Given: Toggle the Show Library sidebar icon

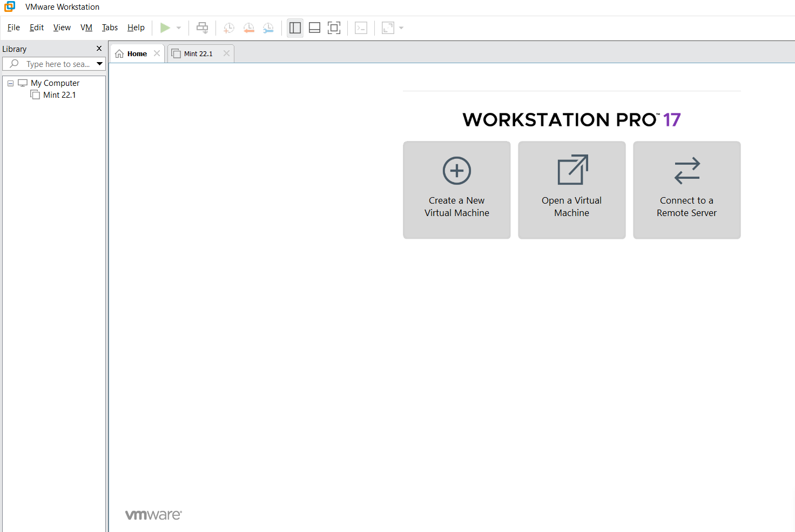Looking at the screenshot, I should (x=295, y=28).
